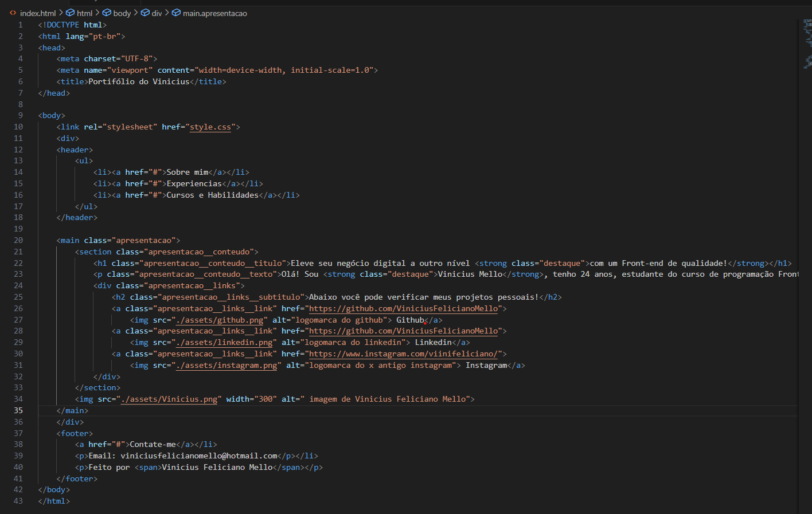Open the ./assets/linkedin.png path link
This screenshot has width=812, height=514.
[x=224, y=343]
